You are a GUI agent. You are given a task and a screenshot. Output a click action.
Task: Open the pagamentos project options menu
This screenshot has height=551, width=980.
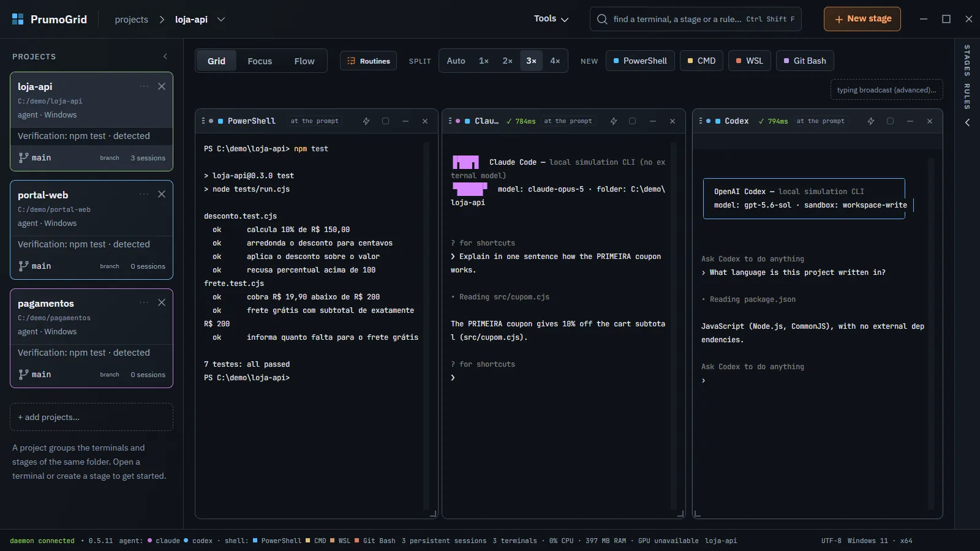tap(144, 303)
